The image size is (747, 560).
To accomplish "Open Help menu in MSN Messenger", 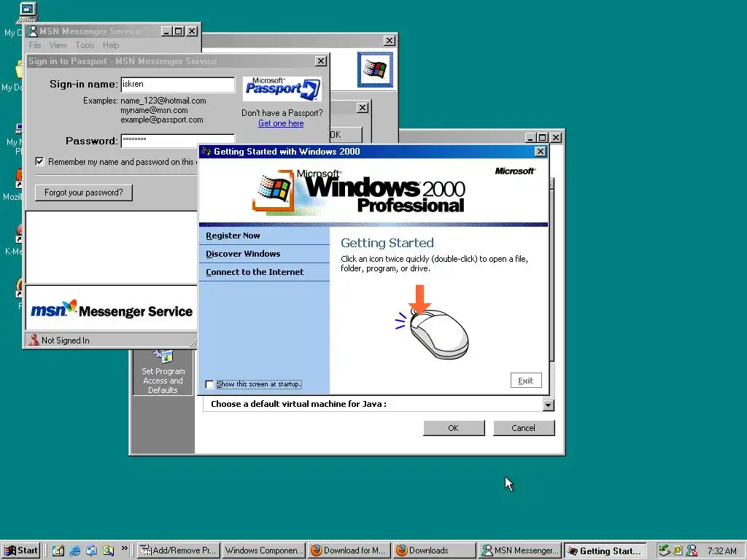I will pos(111,45).
